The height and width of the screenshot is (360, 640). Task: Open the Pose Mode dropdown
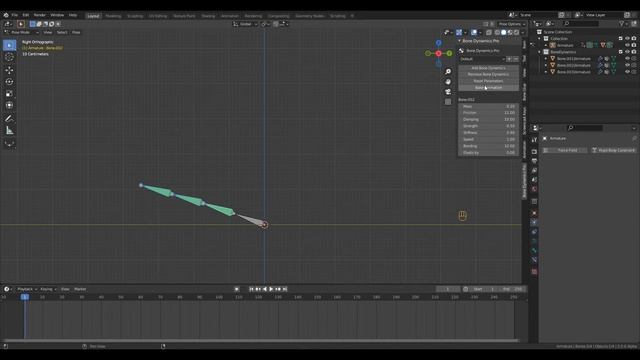click(x=22, y=32)
